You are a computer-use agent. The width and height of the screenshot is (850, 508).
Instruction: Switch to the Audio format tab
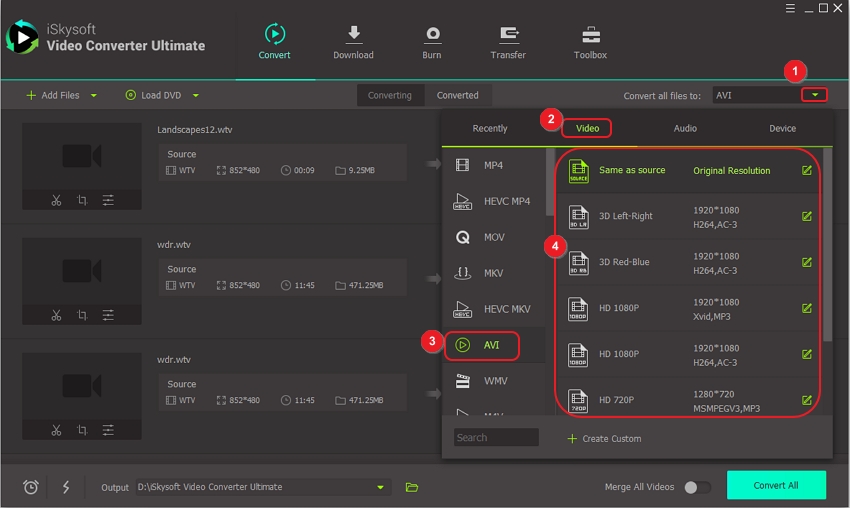pyautogui.click(x=685, y=128)
